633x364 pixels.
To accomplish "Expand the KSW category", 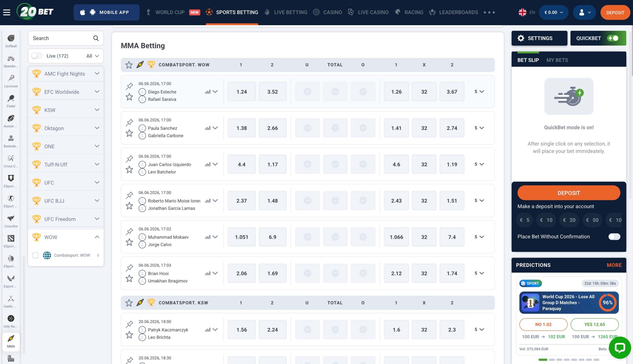I will click(x=66, y=110).
